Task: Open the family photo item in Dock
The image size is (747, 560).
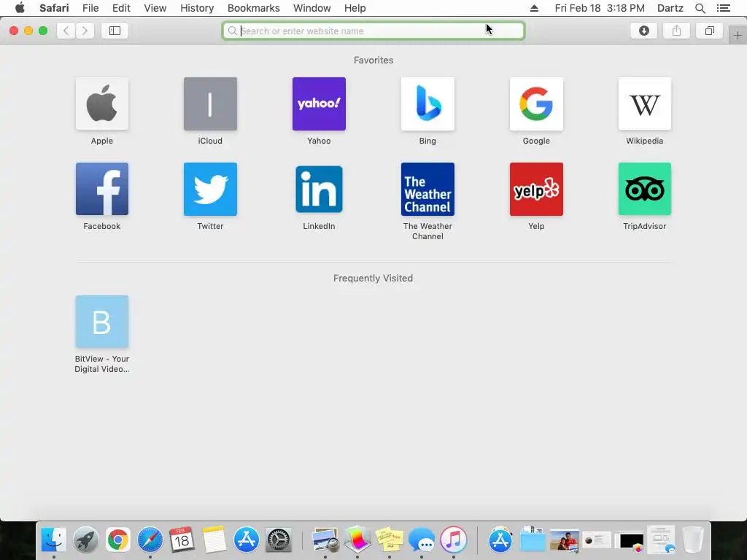Action: [x=565, y=541]
